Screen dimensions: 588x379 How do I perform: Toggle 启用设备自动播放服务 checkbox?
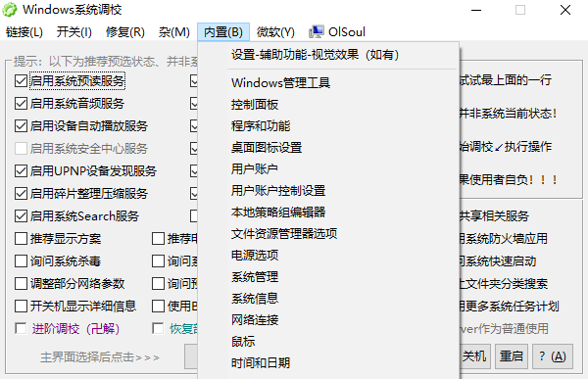(21, 126)
